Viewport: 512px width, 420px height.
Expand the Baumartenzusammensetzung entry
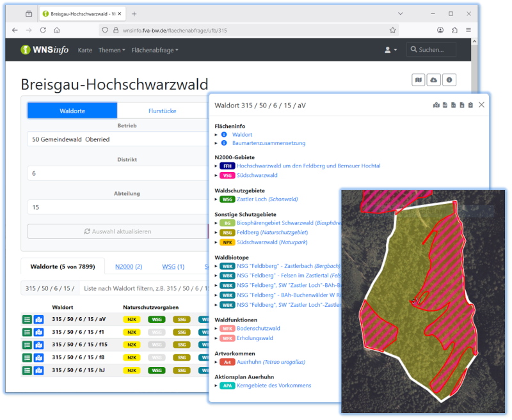268,143
